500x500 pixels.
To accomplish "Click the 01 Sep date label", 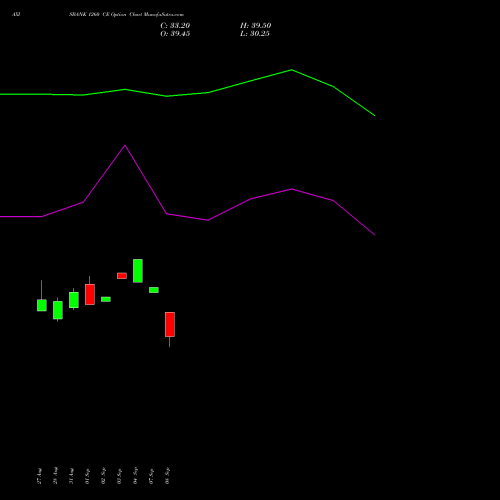I will (87, 476).
